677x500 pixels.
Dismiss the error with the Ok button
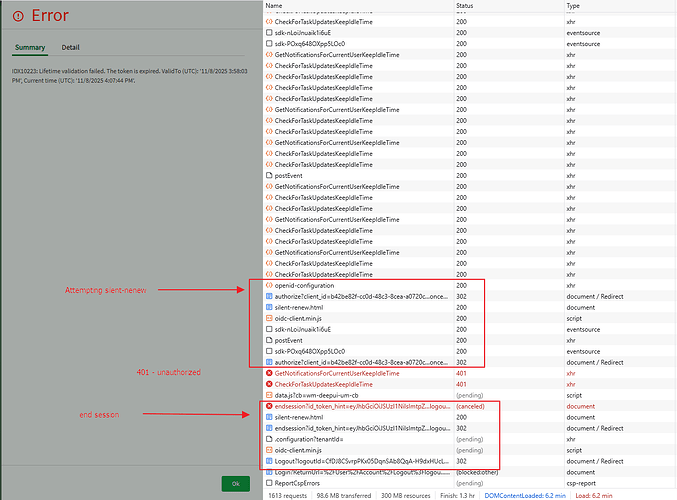[236, 484]
